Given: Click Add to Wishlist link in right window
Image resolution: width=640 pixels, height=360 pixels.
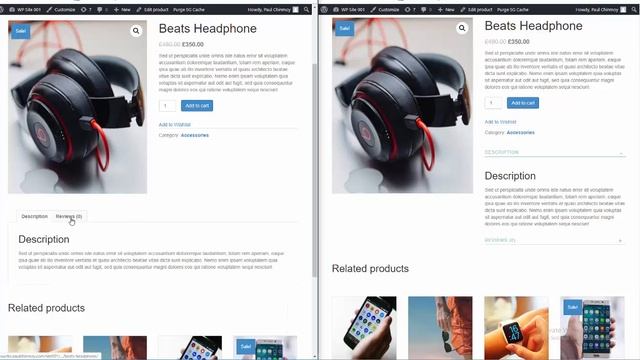Looking at the screenshot, I should pos(500,122).
